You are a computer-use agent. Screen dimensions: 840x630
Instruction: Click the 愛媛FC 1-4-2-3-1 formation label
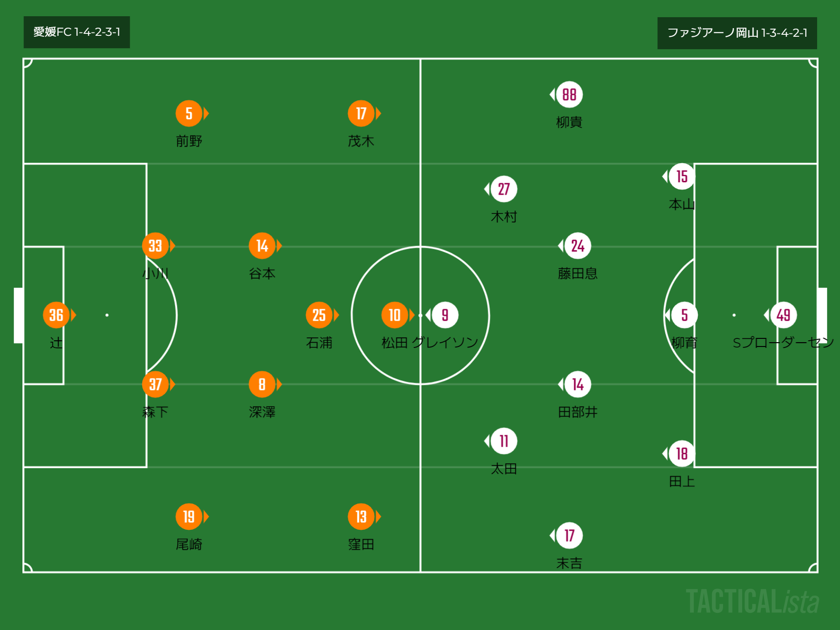[x=77, y=32]
